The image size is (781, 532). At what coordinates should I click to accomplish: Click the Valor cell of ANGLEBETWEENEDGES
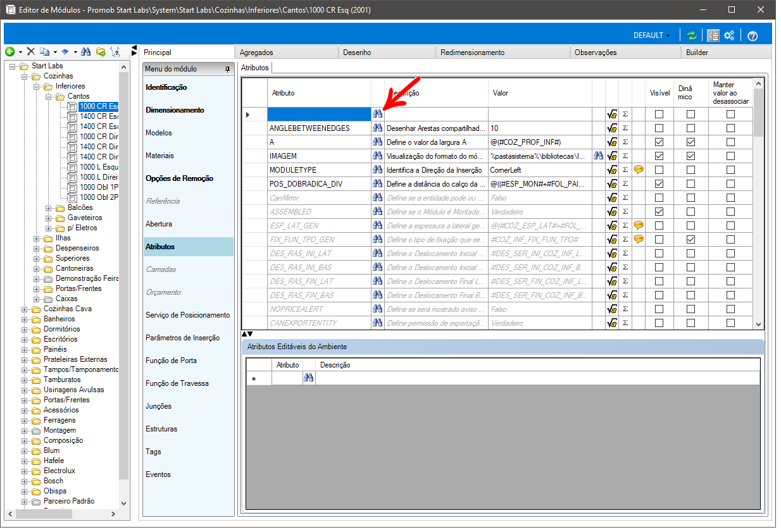(x=540, y=128)
